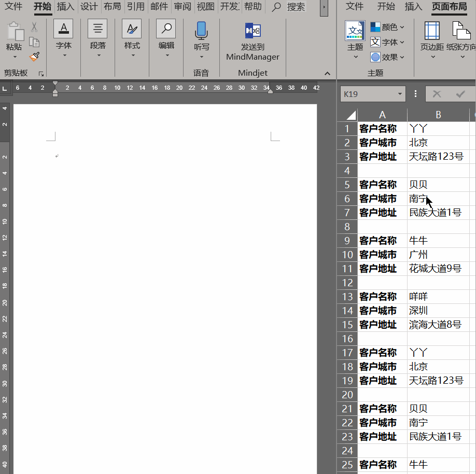Image resolution: width=476 pixels, height=474 pixels.
Task: Open the clipboard group dialog launcher
Action: coord(41,74)
